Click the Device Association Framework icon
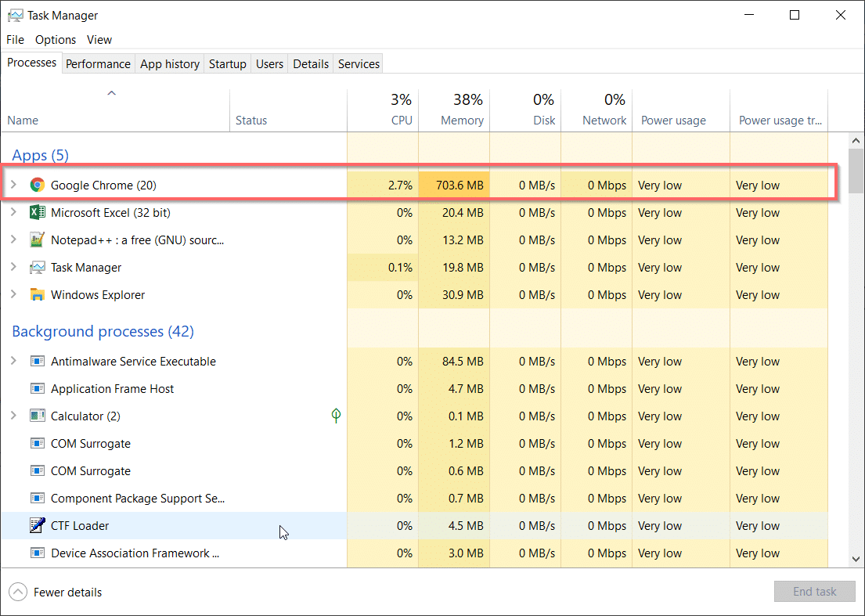Image resolution: width=865 pixels, height=616 pixels. point(38,553)
